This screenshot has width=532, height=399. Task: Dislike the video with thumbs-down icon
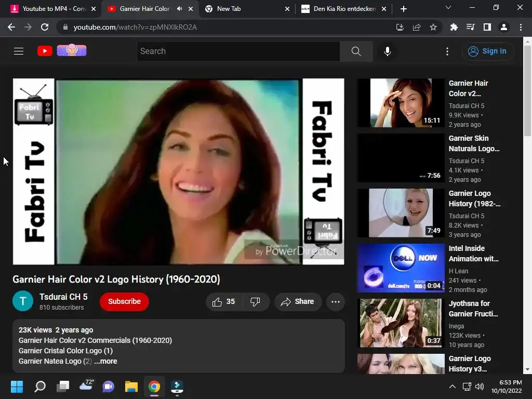pyautogui.click(x=256, y=302)
